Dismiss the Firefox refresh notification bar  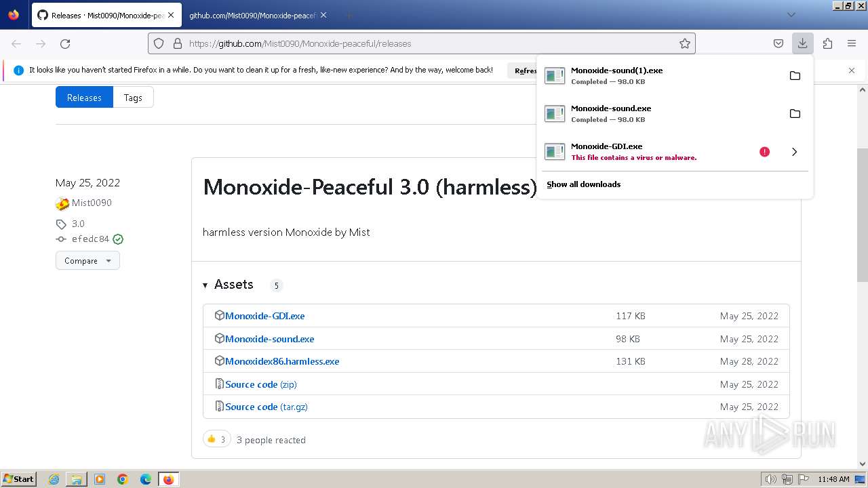[x=852, y=70]
